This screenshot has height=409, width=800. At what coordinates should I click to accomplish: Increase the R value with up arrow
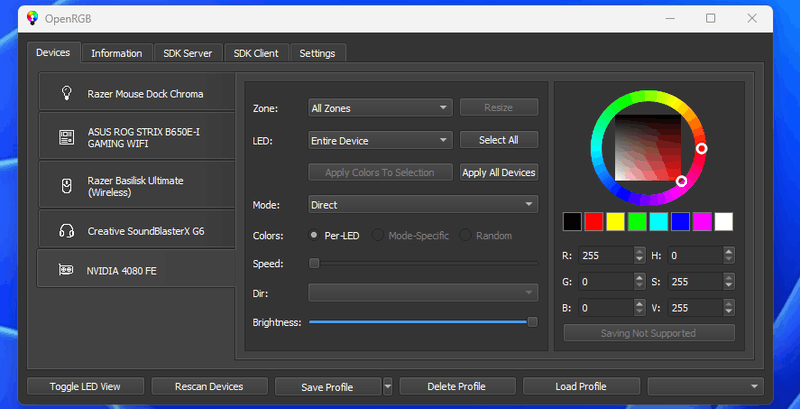[640, 251]
